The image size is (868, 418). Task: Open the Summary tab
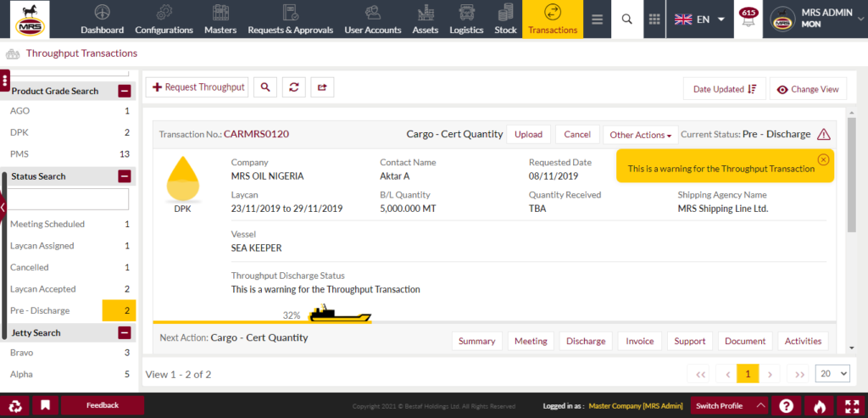point(476,341)
